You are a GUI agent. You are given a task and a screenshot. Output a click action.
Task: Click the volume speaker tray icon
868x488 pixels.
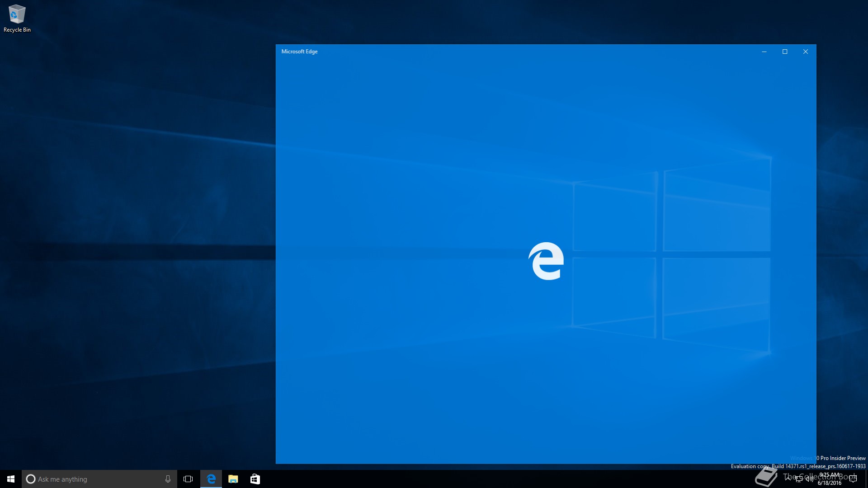[809, 479]
